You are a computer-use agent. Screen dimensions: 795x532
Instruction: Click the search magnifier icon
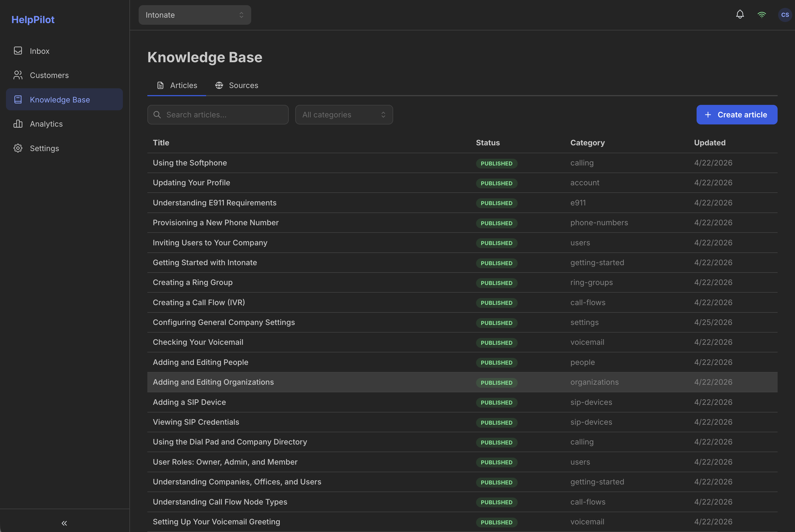point(157,115)
